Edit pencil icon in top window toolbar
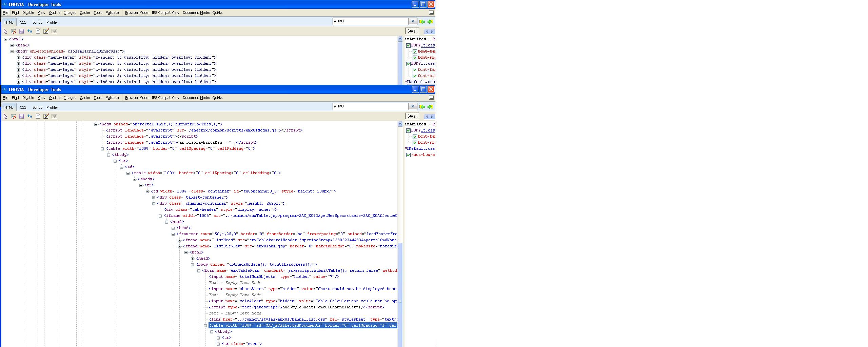The image size is (868, 347). (x=46, y=31)
